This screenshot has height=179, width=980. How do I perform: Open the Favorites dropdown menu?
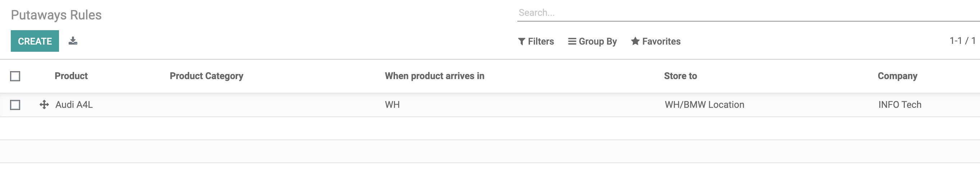[655, 41]
